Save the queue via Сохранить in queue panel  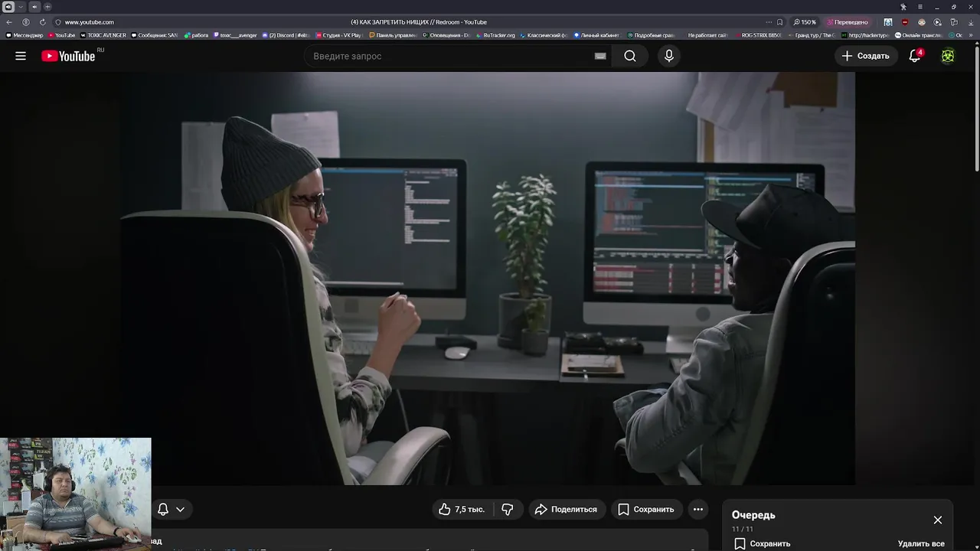[763, 543]
